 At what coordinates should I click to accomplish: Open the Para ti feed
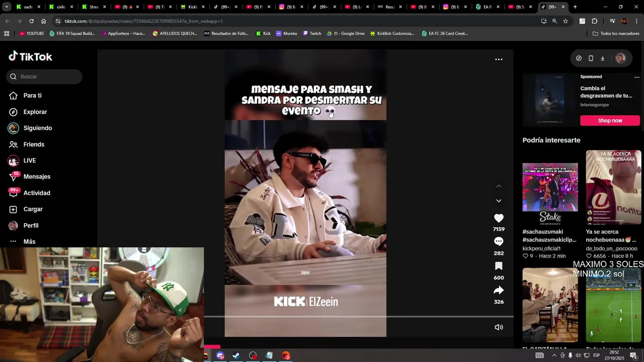[x=32, y=96]
